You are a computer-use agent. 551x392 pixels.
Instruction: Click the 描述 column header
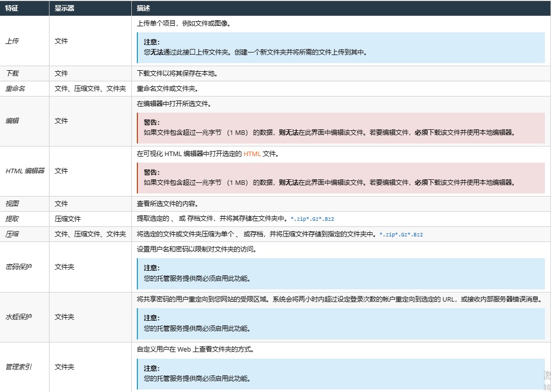point(143,8)
